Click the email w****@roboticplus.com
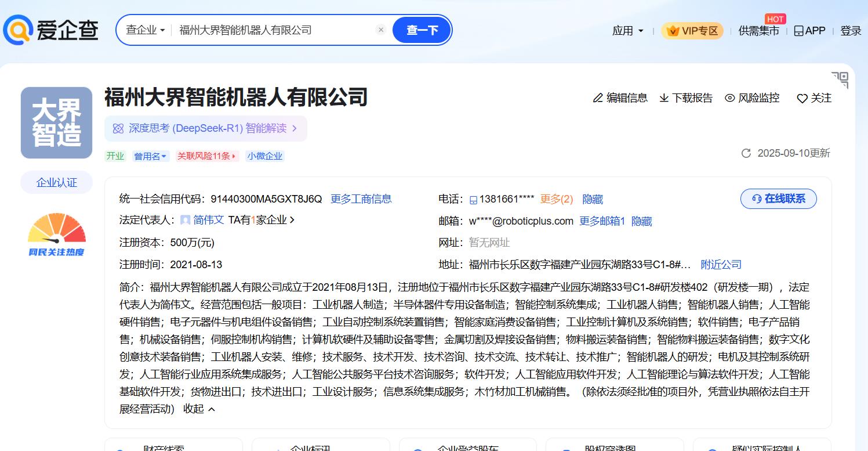868x451 pixels. tap(521, 221)
